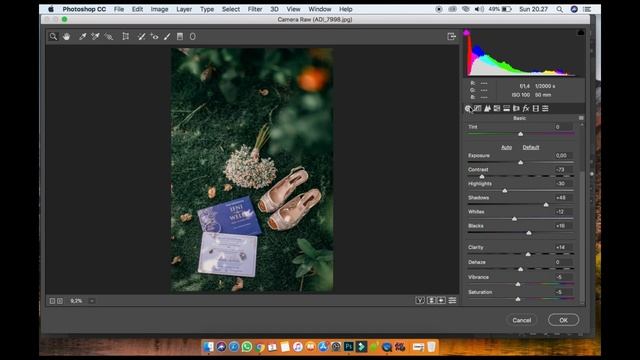Adjust the Vibrance slider handle
Viewport: 640px width, 360px height.
pos(518,284)
